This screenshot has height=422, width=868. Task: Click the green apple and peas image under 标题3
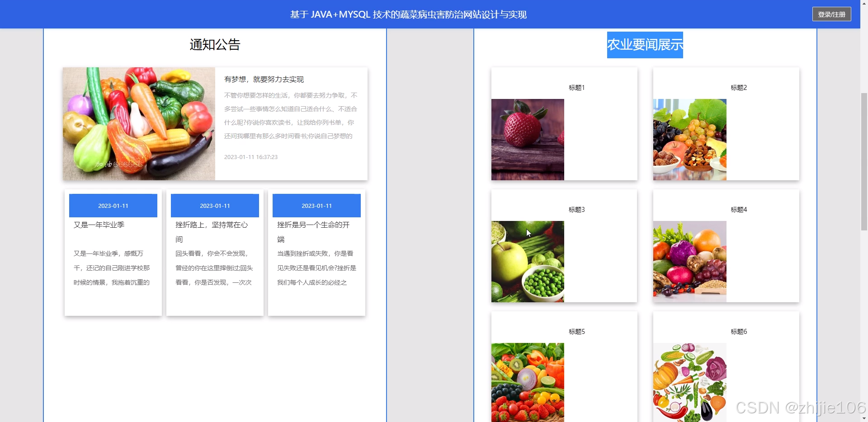pos(527,262)
